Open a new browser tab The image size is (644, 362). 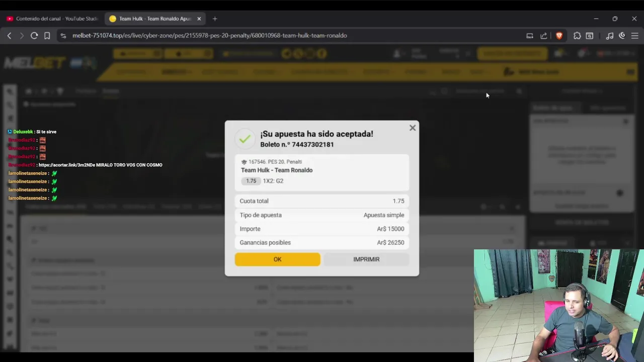[215, 19]
